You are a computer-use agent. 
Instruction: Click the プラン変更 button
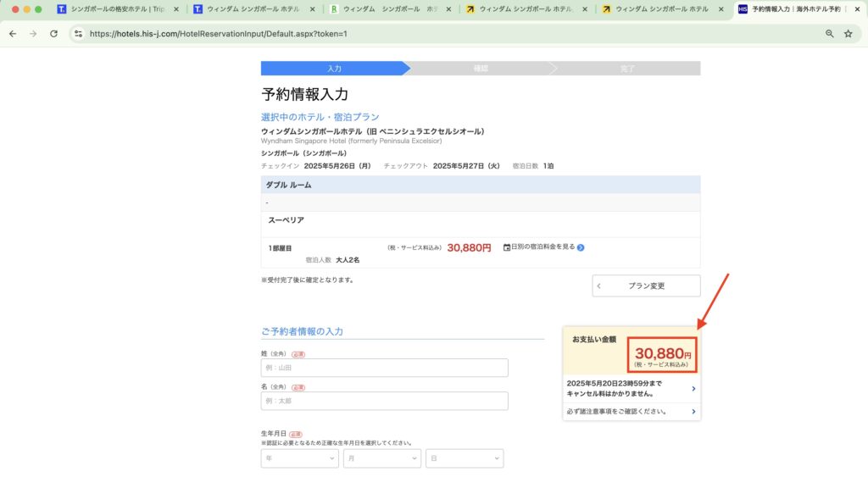(x=646, y=286)
